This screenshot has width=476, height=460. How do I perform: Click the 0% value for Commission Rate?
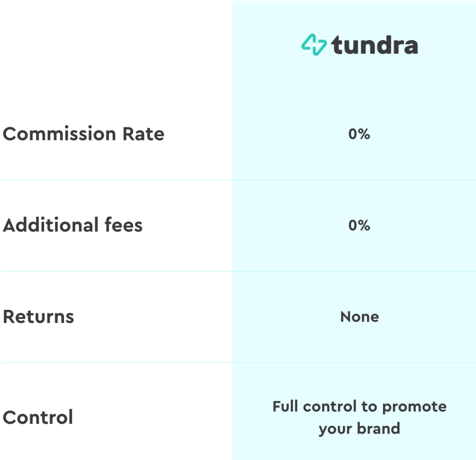point(359,134)
